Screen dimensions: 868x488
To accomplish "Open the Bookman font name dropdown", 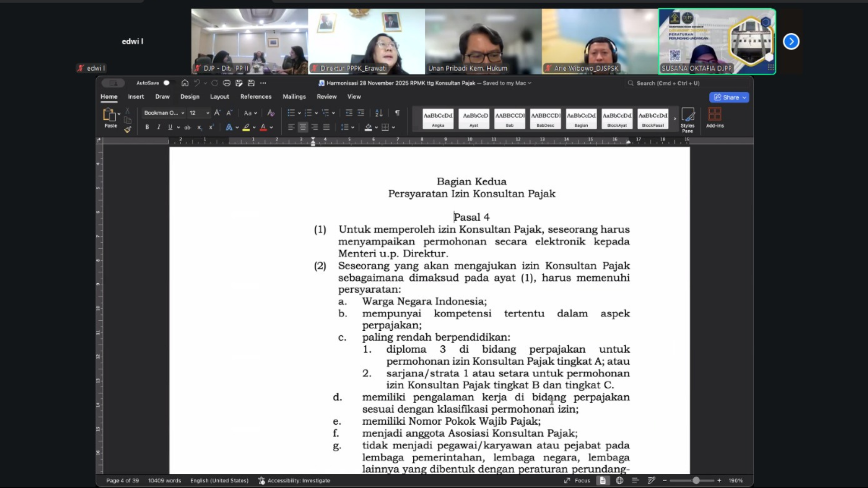I will [183, 113].
